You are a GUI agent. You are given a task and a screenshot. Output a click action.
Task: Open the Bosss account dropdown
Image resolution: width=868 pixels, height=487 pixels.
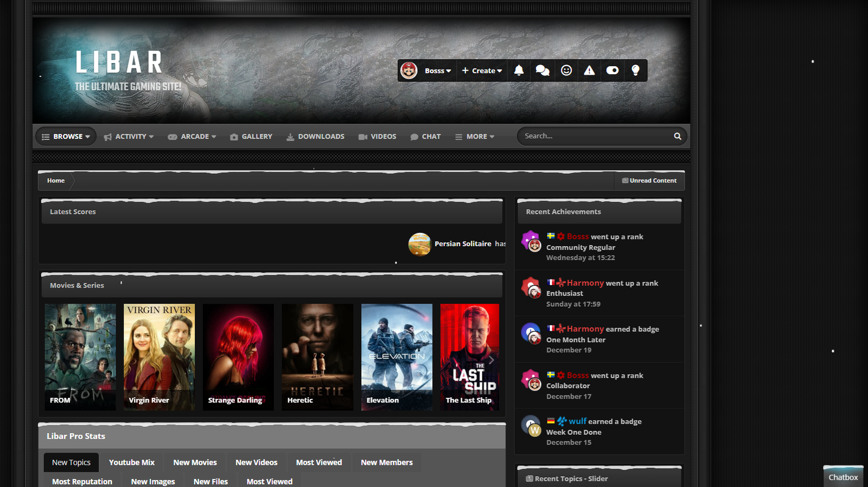[438, 71]
